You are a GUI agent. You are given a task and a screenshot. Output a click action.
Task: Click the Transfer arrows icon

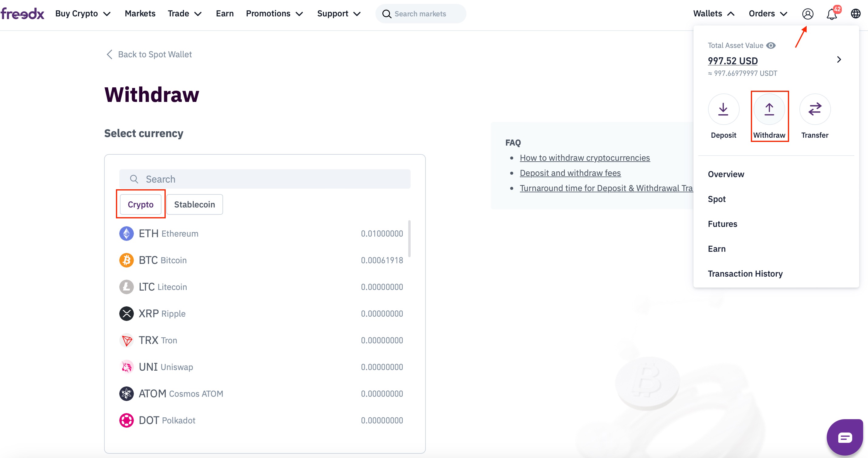[x=815, y=109]
